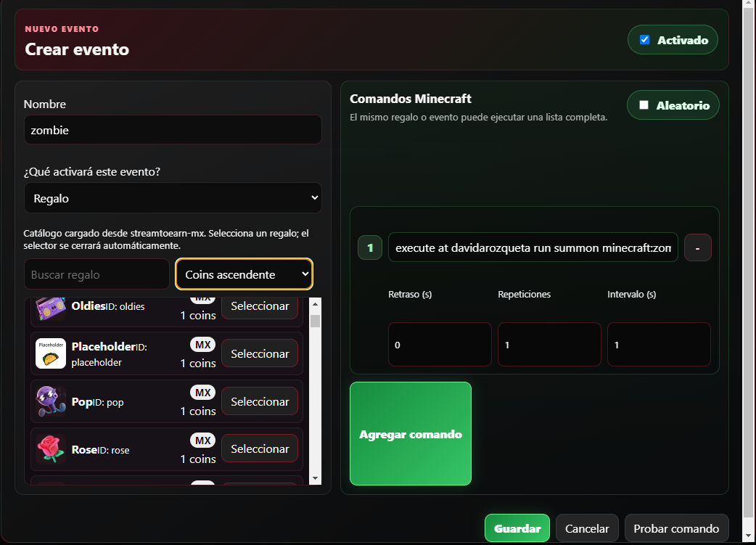This screenshot has height=545, width=756.
Task: Click the "OldiesID: oldies" label
Action: click(x=108, y=306)
